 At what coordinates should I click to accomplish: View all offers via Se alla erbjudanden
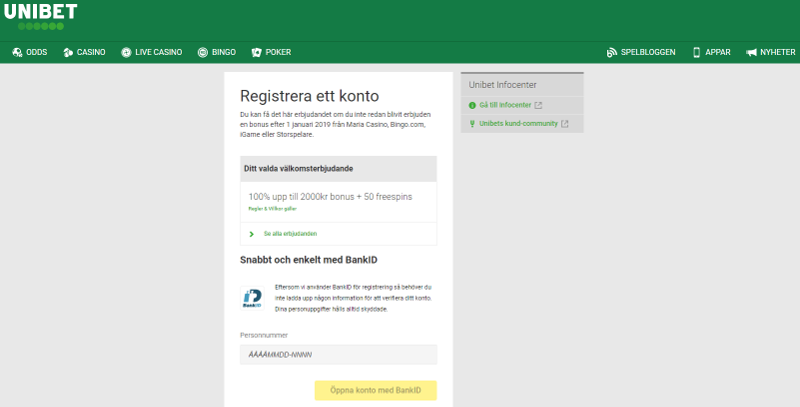pos(290,234)
